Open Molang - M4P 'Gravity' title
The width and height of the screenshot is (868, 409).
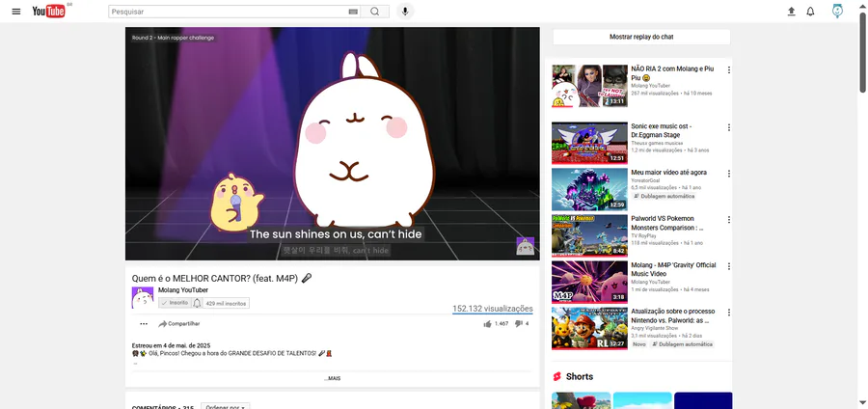(x=673, y=269)
